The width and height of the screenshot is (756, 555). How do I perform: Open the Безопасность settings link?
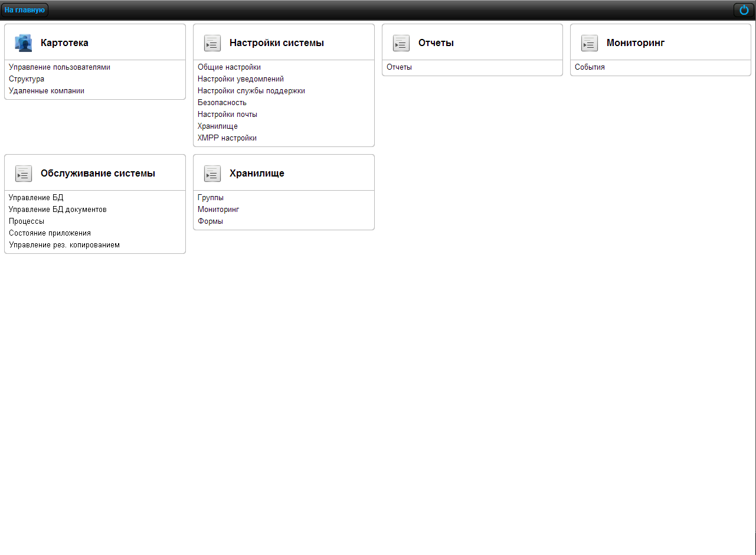222,103
